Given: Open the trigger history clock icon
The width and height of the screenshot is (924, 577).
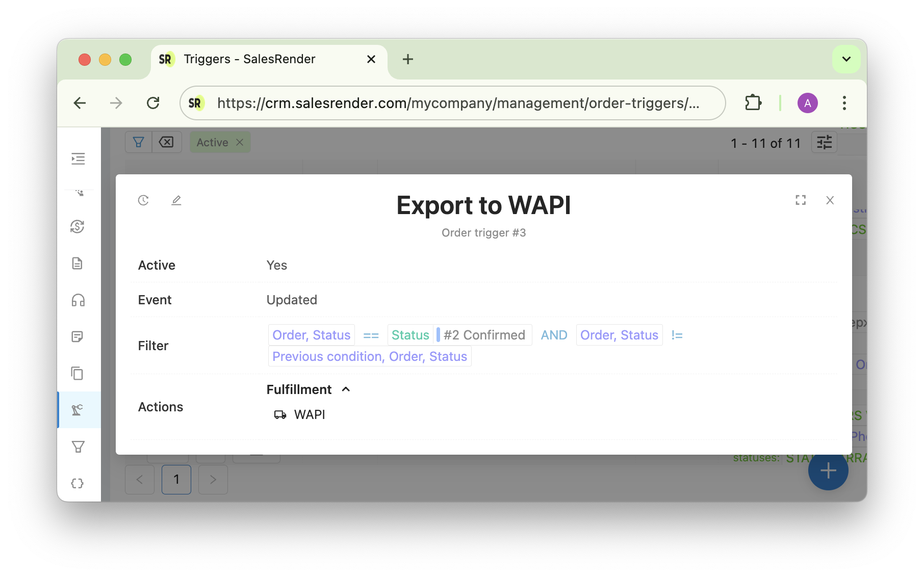Looking at the screenshot, I should coord(143,200).
